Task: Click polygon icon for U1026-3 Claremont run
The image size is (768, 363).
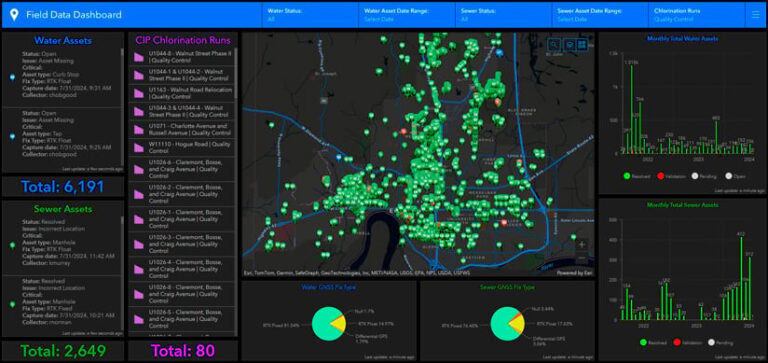Action: click(x=139, y=244)
